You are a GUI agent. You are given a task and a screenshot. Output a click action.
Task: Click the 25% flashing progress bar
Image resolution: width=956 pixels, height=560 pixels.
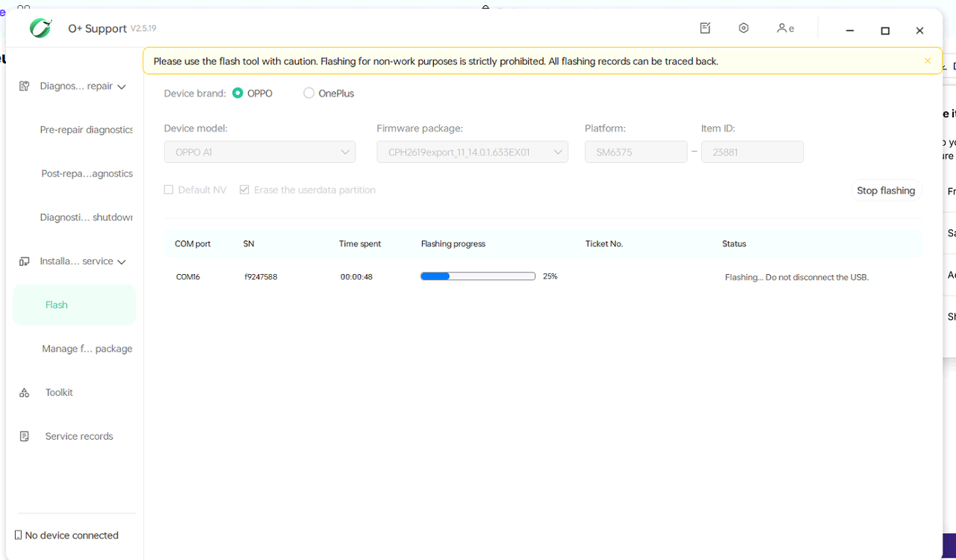pyautogui.click(x=477, y=276)
